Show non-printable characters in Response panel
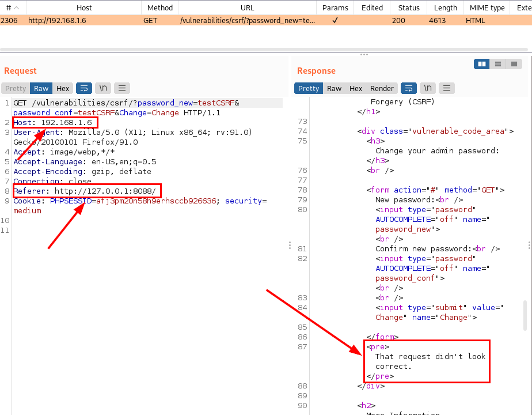Image resolution: width=532 pixels, height=415 pixels. pos(427,88)
